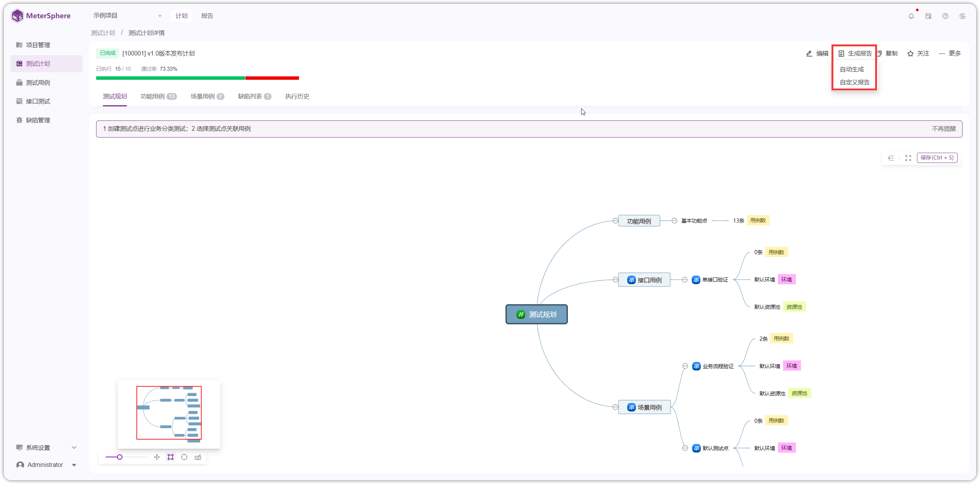This screenshot has width=980, height=484.
Task: Collapse the 场景用例 node toggle
Action: (615, 407)
